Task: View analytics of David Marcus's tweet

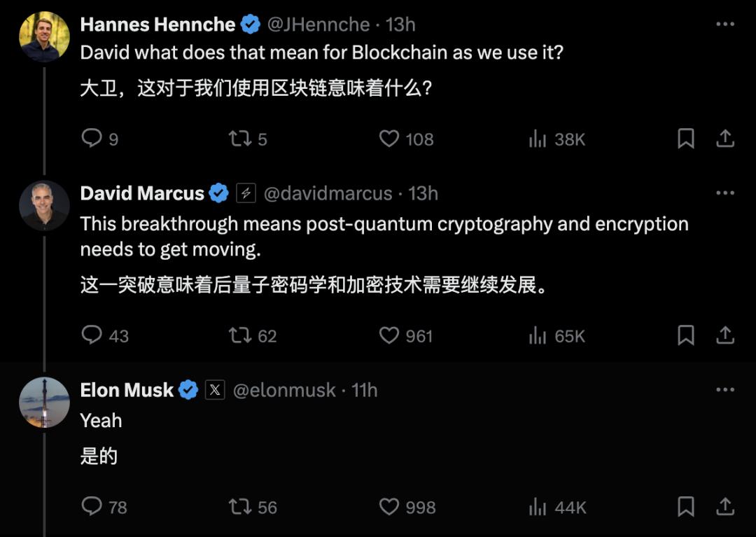Action: pyautogui.click(x=538, y=335)
